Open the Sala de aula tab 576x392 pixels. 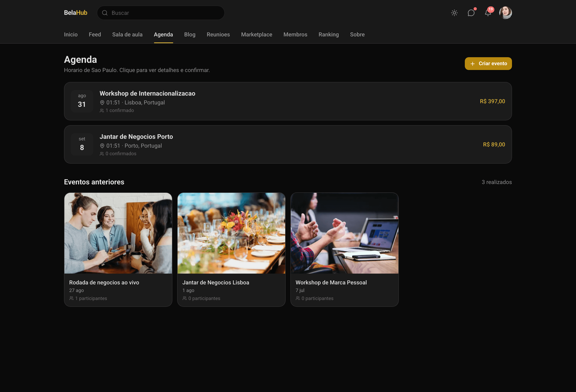coord(127,34)
